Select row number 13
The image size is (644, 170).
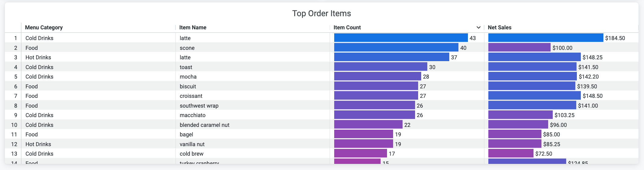point(14,154)
